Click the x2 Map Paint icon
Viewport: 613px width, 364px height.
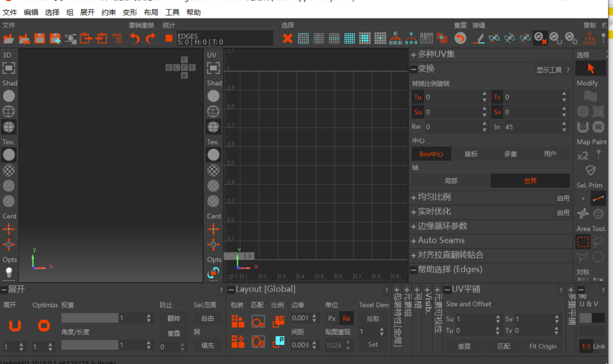click(x=583, y=156)
